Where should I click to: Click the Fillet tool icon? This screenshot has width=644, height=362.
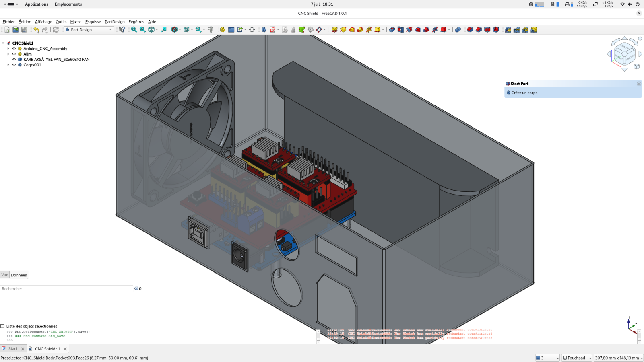click(470, 29)
